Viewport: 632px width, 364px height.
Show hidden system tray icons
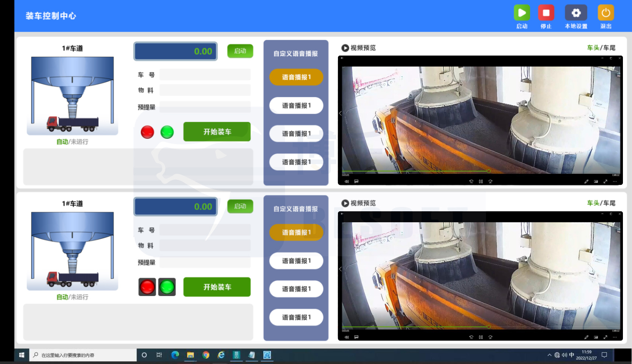[549, 355]
